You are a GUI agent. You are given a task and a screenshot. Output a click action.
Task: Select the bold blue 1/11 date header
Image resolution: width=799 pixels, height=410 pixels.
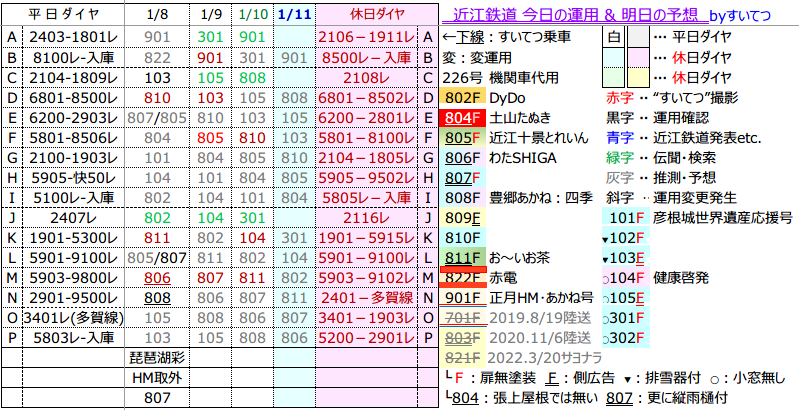294,14
